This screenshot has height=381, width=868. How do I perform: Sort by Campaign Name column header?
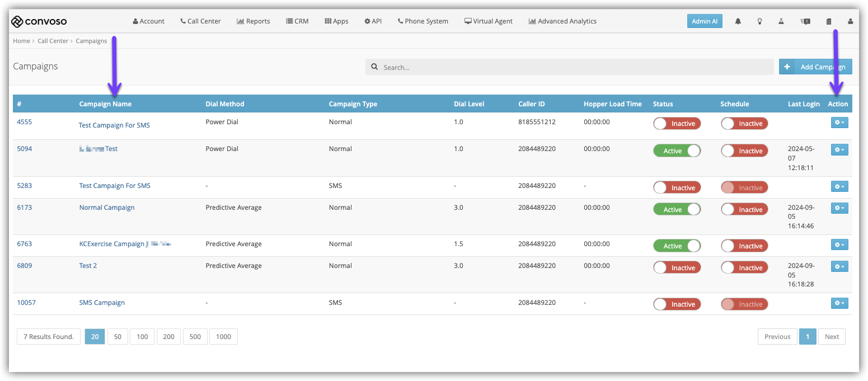[x=105, y=104]
